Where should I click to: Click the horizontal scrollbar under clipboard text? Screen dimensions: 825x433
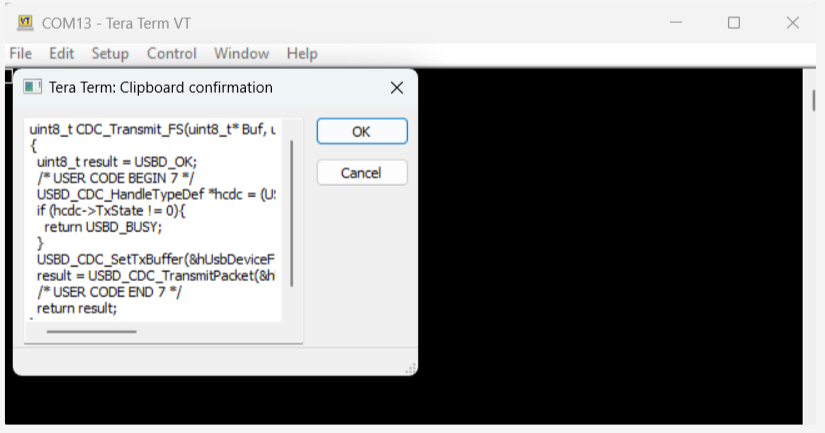(92, 331)
